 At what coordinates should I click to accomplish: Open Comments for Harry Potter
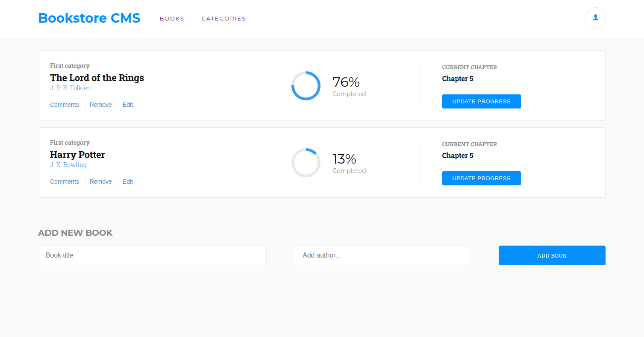pyautogui.click(x=65, y=182)
